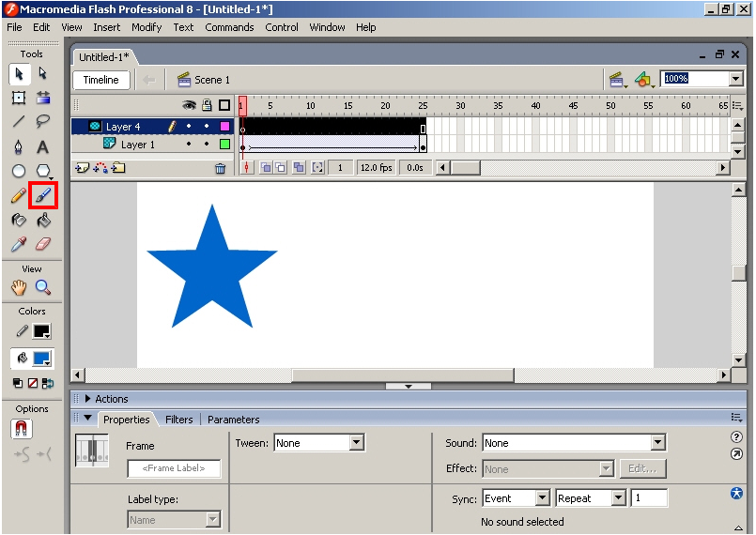Select the Hand tool
This screenshot has width=756, height=535.
(19, 288)
